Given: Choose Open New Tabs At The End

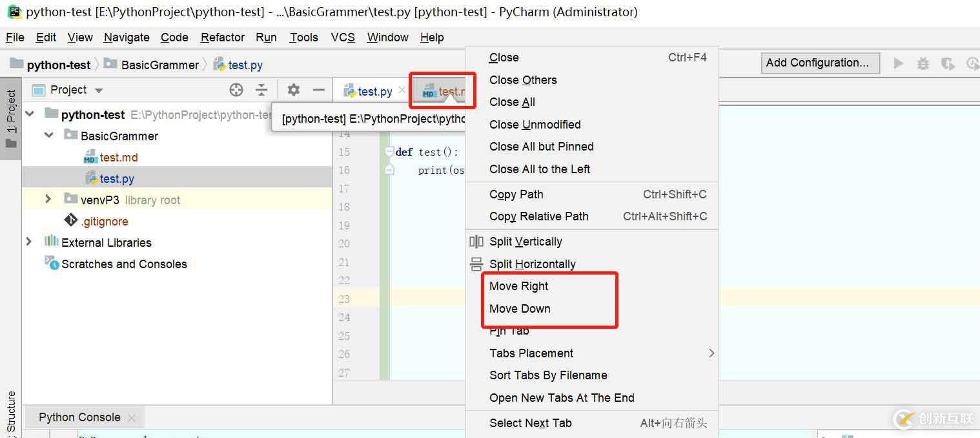Looking at the screenshot, I should pyautogui.click(x=592, y=398).
